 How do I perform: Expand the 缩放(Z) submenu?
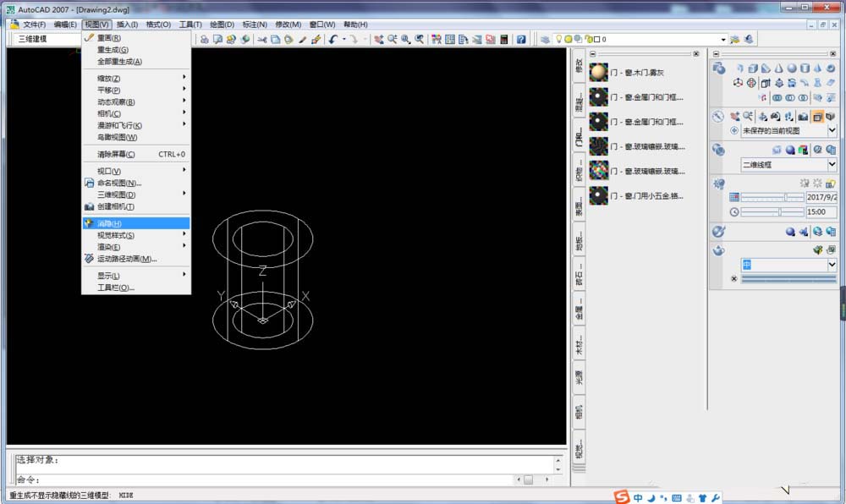(136, 78)
